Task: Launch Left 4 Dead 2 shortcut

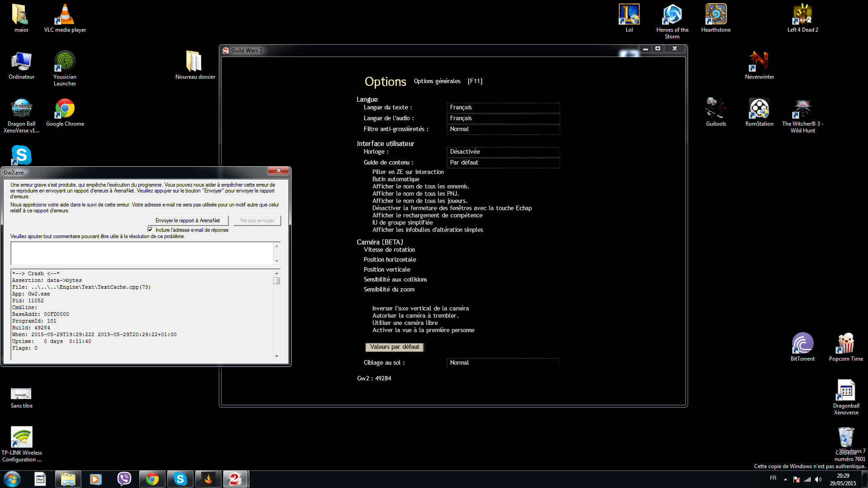Action: click(802, 18)
